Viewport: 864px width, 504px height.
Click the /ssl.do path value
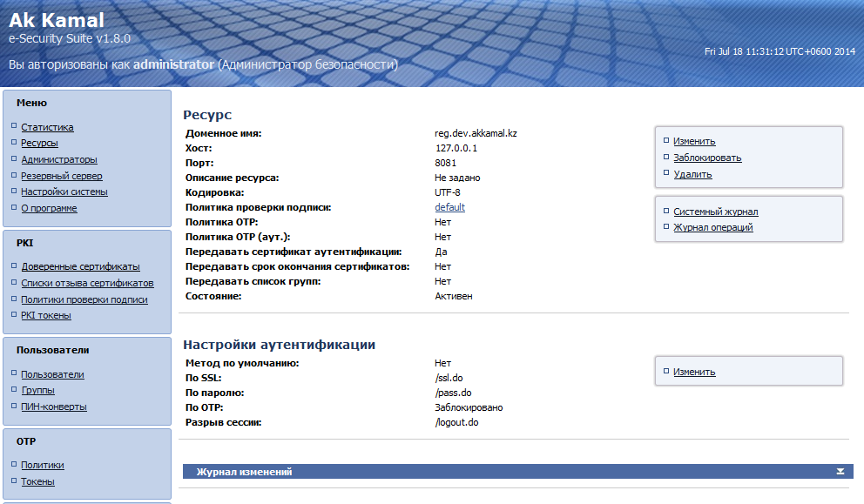tap(449, 379)
